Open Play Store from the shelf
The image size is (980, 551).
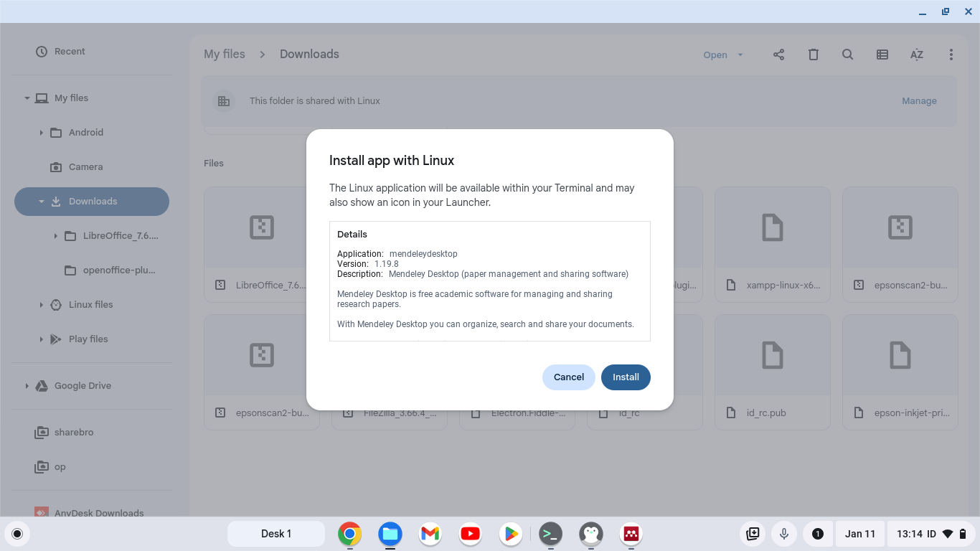click(x=511, y=534)
